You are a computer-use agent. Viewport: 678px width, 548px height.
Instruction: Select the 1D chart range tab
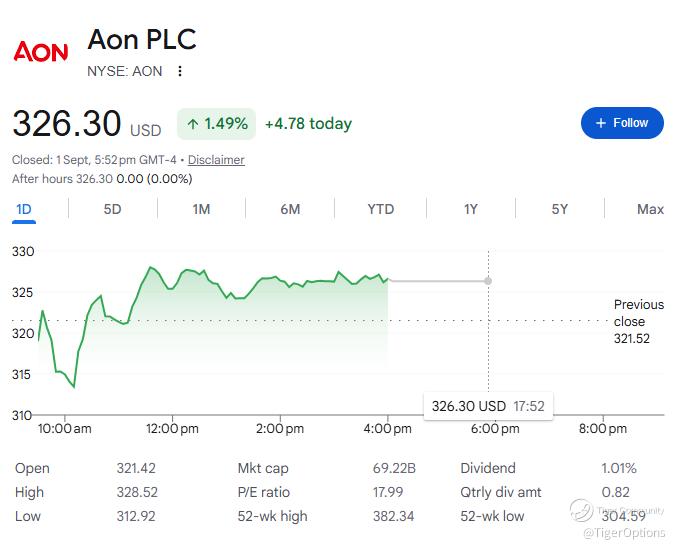tap(24, 209)
